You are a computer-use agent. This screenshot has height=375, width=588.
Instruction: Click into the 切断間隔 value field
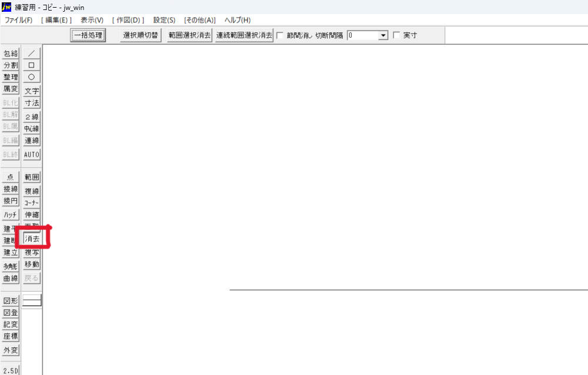pyautogui.click(x=362, y=35)
